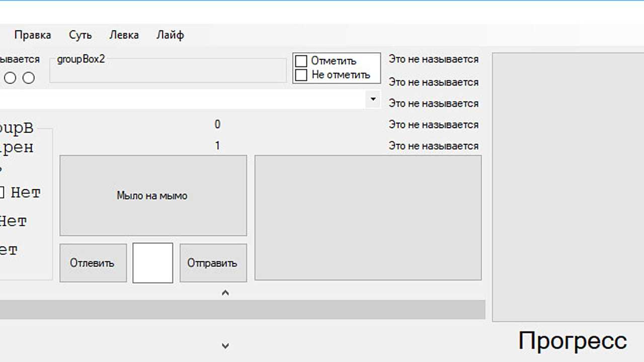Click the Прогресс caption text
Image resolution: width=644 pixels, height=362 pixels.
[573, 342]
